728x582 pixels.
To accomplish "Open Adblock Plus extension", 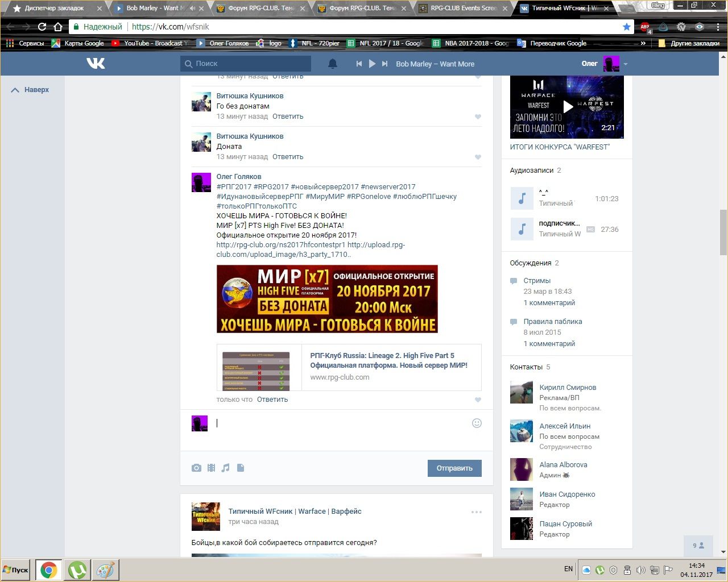I will click(x=645, y=27).
